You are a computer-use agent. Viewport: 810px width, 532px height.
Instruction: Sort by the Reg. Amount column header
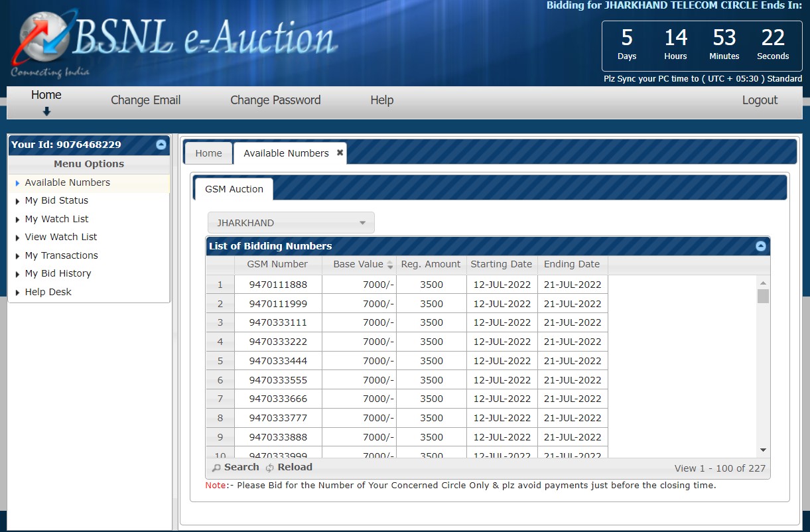[x=431, y=265]
